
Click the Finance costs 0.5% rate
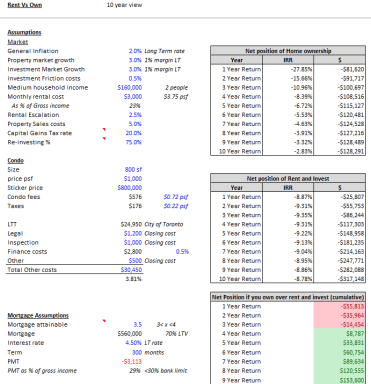click(182, 252)
